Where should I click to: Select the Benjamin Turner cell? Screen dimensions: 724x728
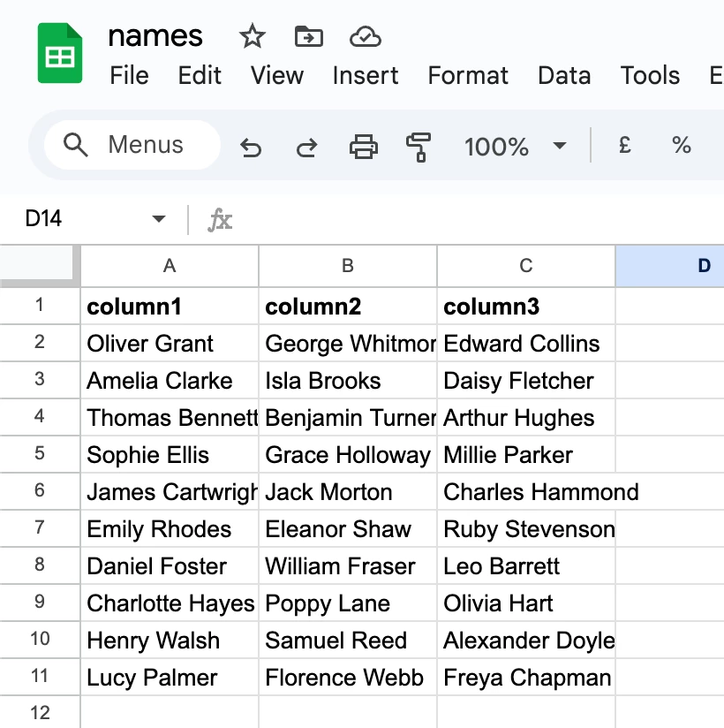click(348, 417)
